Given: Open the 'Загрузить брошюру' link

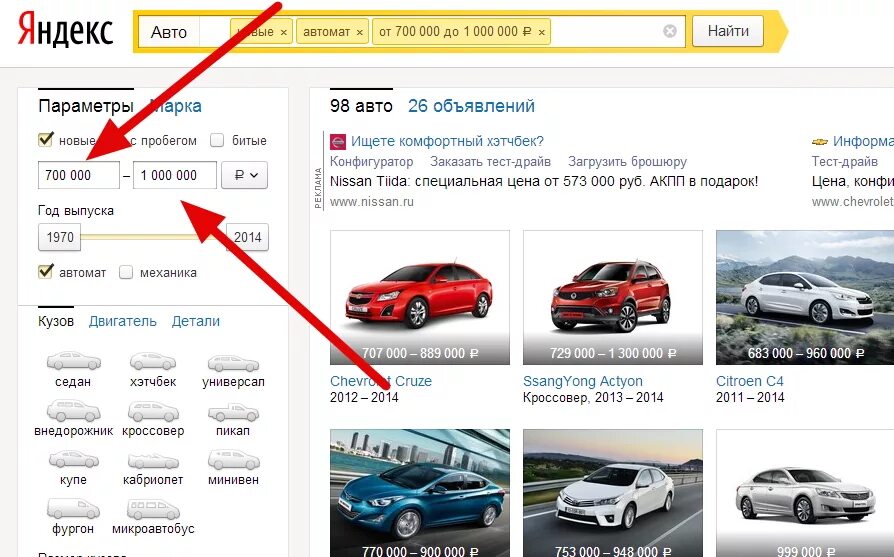Looking at the screenshot, I should [627, 161].
